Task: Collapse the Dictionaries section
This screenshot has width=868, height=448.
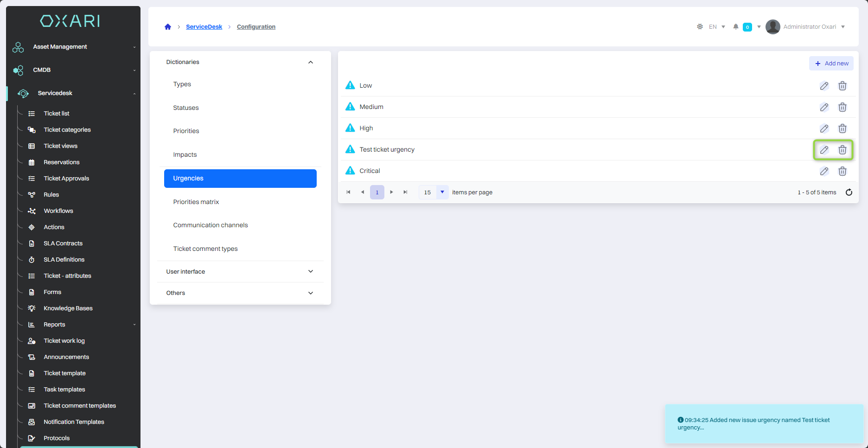Action: [310, 62]
